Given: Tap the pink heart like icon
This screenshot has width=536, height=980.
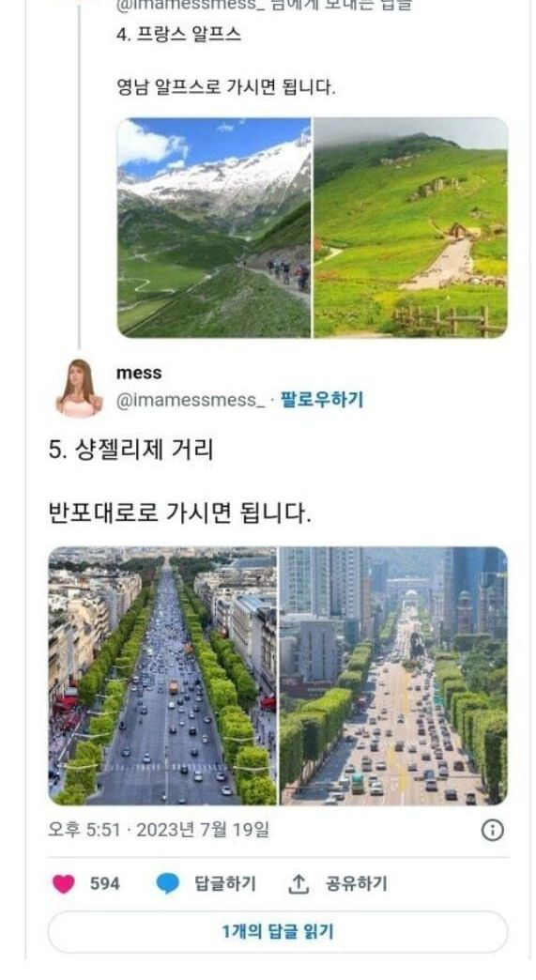Looking at the screenshot, I should click(x=63, y=883).
